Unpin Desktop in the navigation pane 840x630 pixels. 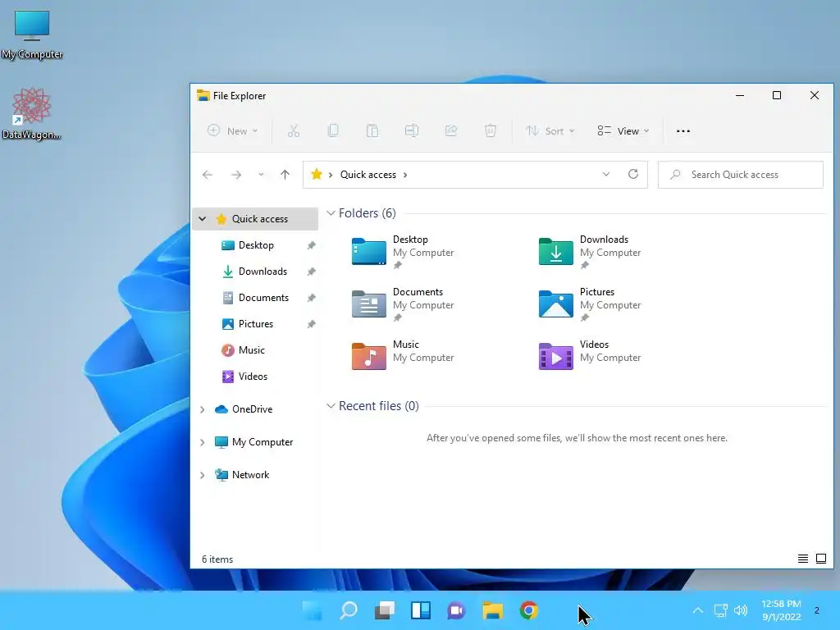pos(311,245)
